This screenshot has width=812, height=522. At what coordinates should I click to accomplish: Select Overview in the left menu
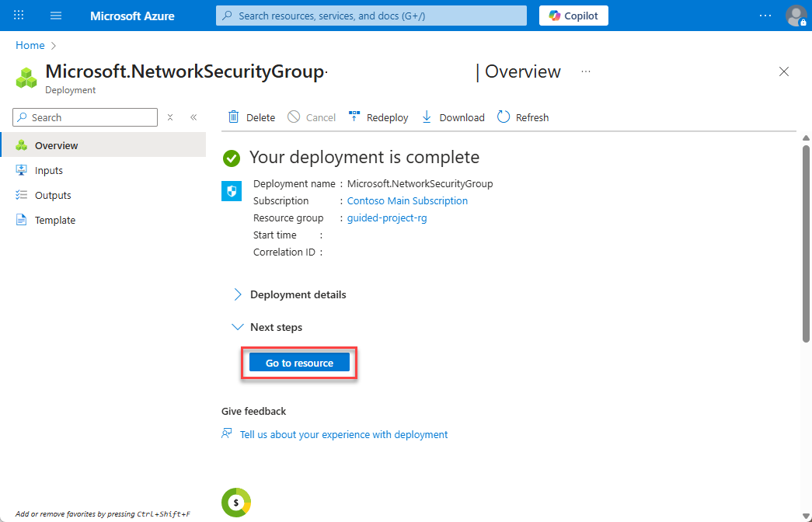coord(103,145)
